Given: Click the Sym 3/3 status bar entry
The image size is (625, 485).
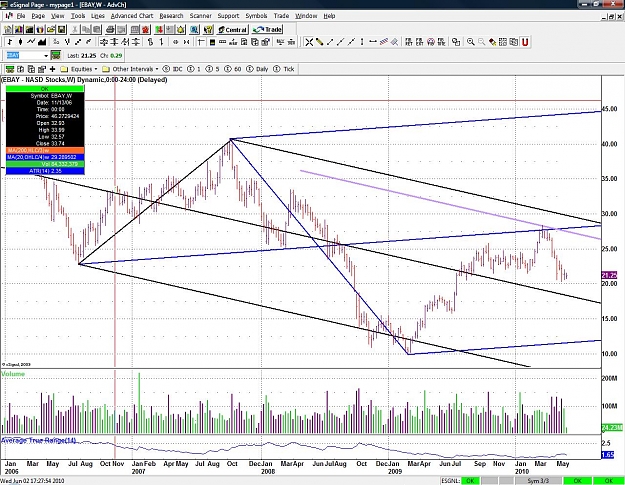Looking at the screenshot, I should point(538,481).
